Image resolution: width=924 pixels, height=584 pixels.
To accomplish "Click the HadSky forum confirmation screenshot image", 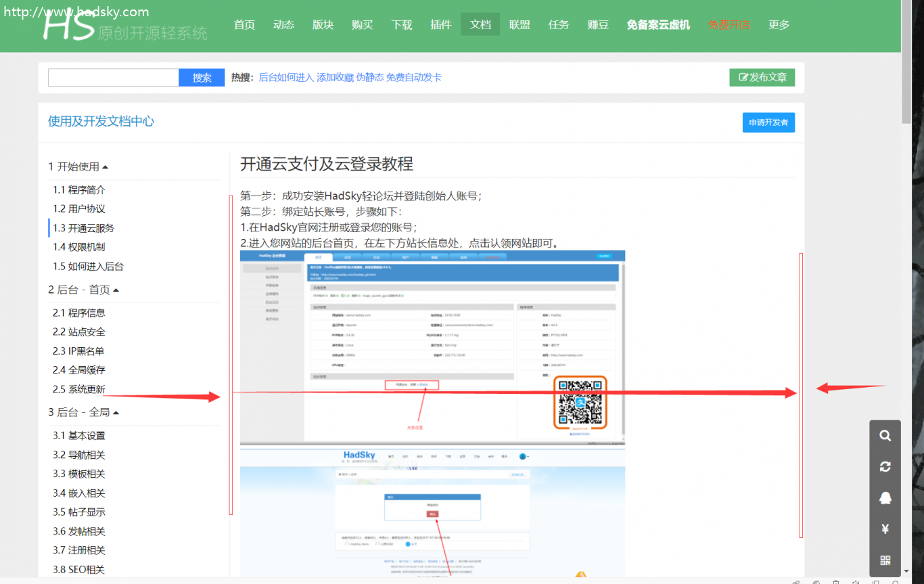I will 432,513.
